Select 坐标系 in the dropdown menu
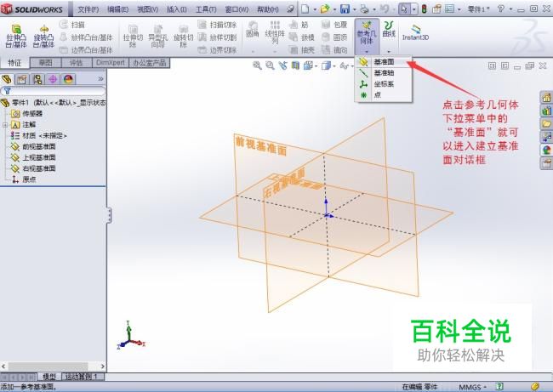Viewport: 553px width, 392px height. [384, 84]
